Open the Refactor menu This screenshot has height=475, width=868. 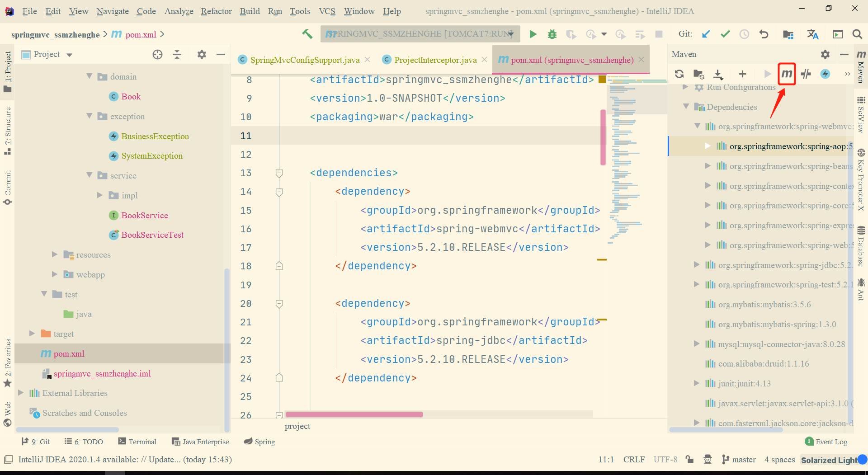(216, 11)
